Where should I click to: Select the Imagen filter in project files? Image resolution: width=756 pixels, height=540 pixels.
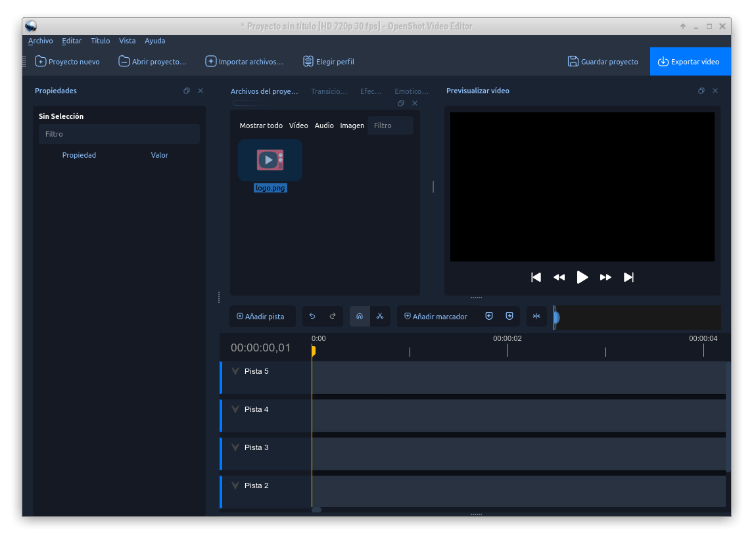point(352,125)
